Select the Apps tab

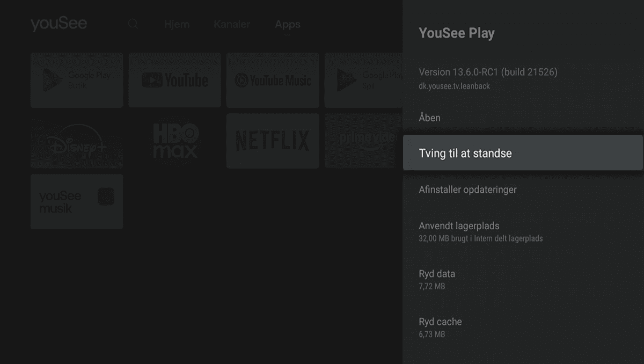click(x=288, y=24)
